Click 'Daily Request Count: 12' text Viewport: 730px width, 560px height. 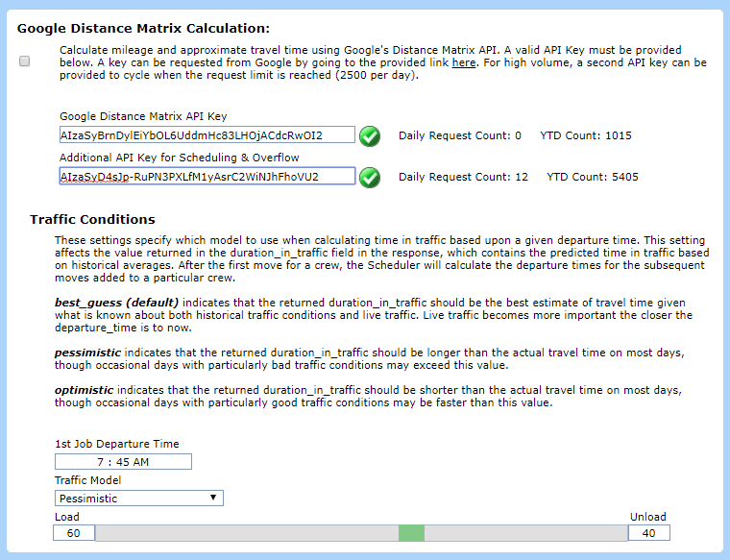click(463, 177)
